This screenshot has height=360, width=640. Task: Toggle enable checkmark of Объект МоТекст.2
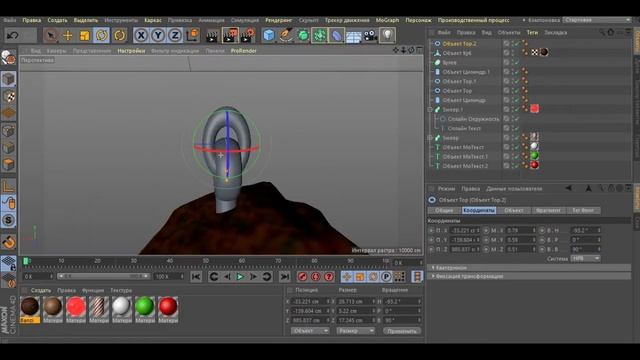[x=517, y=166]
